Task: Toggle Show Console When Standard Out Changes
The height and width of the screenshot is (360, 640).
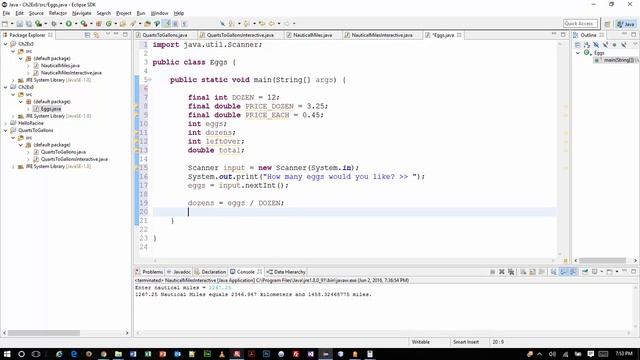Action: click(563, 272)
